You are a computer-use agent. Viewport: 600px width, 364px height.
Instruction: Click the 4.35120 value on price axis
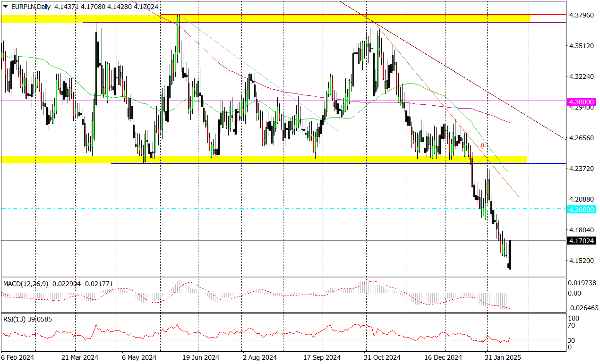[582, 46]
